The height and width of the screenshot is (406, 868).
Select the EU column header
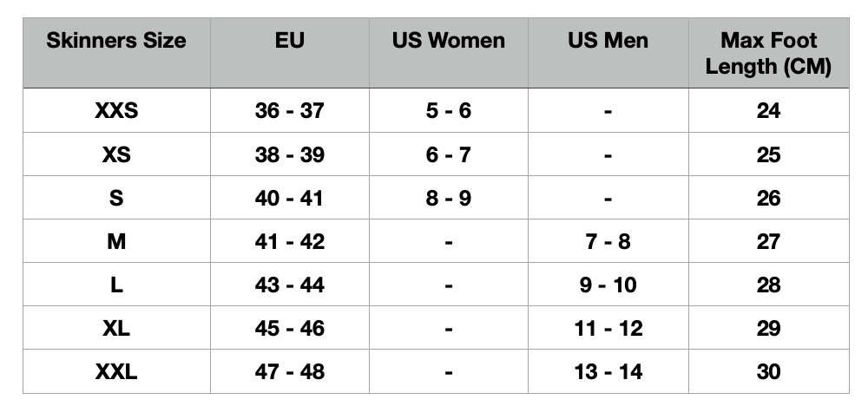click(x=290, y=41)
